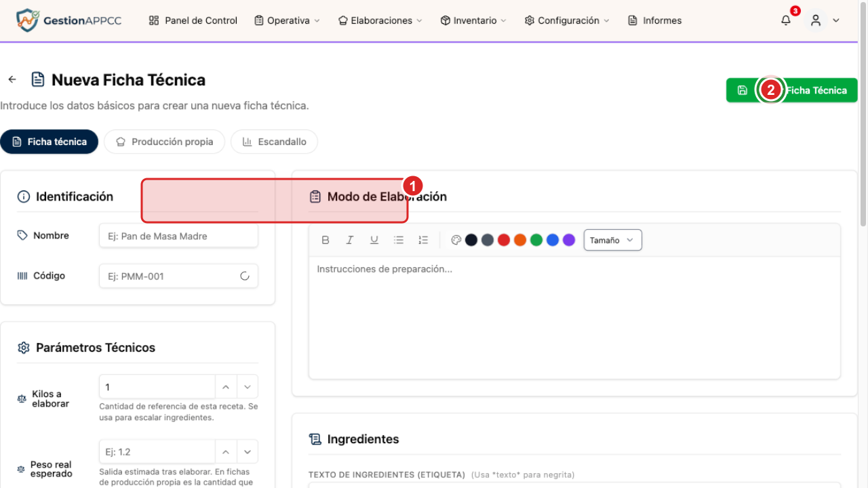The width and height of the screenshot is (868, 488).
Task: Click the Parámetros Técnicos heading
Action: coord(96,348)
